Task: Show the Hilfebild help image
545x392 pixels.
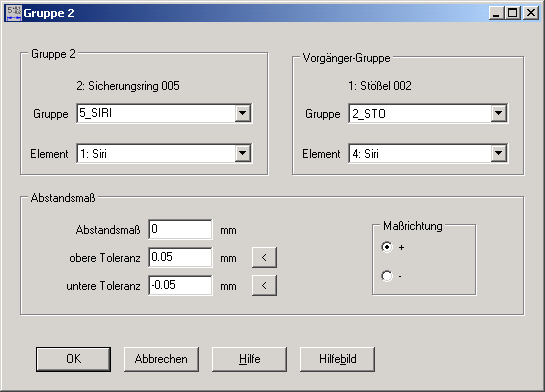Action: coord(337,359)
